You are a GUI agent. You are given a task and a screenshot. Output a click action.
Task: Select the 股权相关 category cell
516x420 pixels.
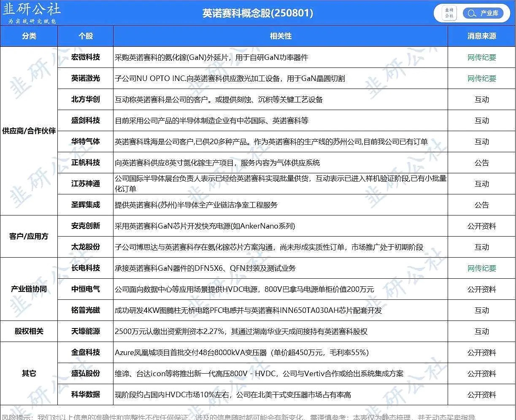click(x=29, y=331)
